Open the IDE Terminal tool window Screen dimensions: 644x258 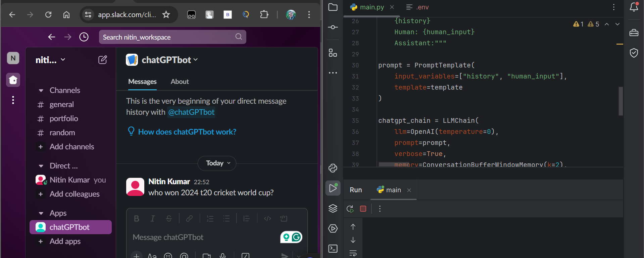pos(333,249)
